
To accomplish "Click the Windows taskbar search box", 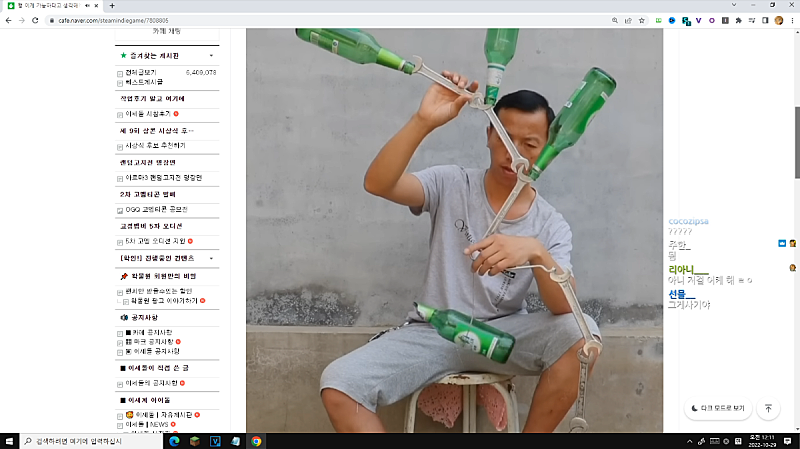I will 91,441.
